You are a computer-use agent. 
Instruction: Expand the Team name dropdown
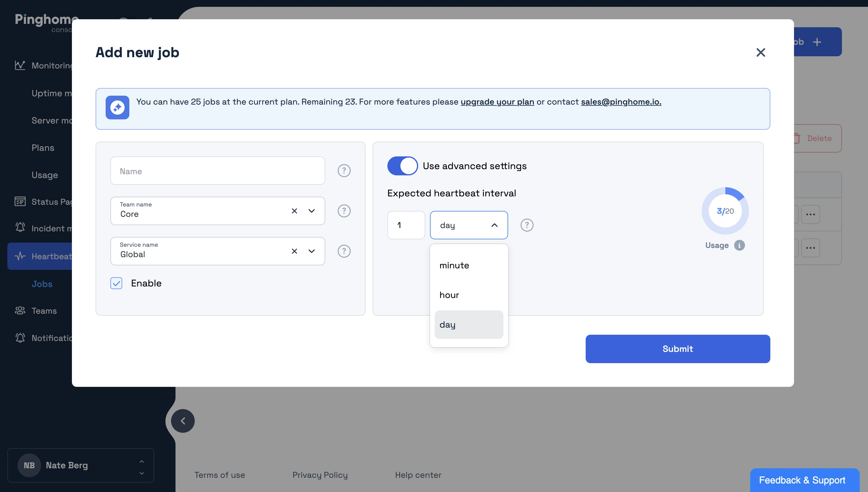pos(311,211)
